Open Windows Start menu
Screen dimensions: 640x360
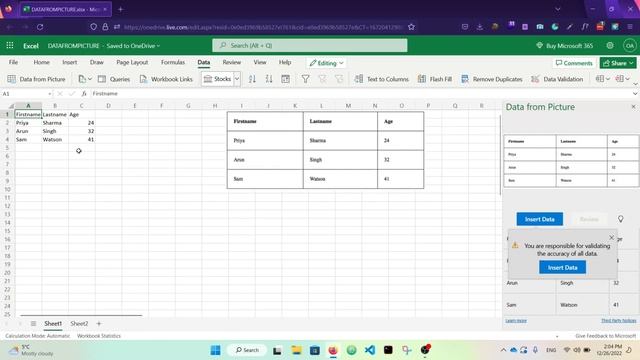tap(216, 350)
